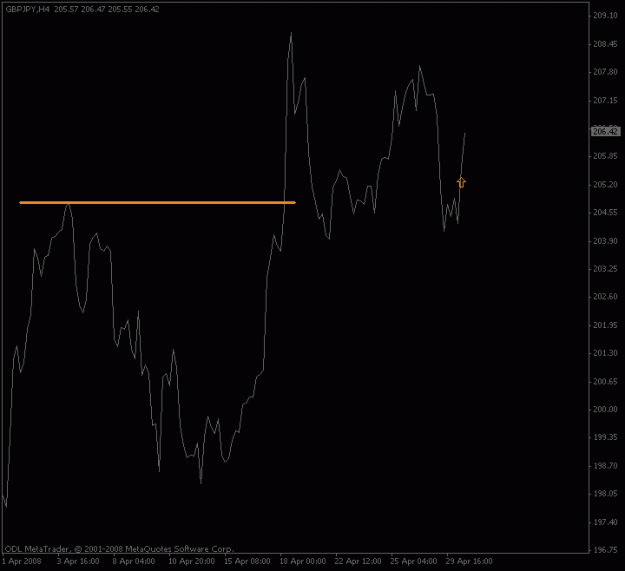Click the 207.15 price axis label
Screen dimensions: 625x571
click(605, 100)
